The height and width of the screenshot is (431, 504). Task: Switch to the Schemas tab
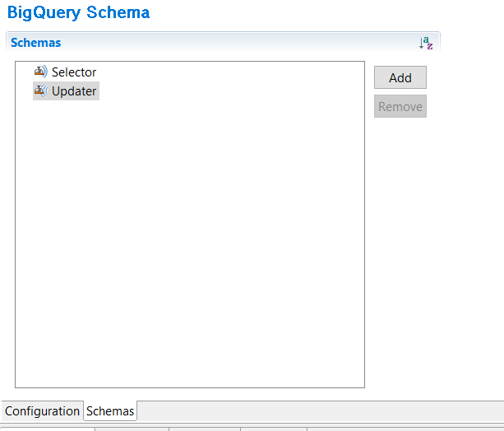(x=110, y=411)
